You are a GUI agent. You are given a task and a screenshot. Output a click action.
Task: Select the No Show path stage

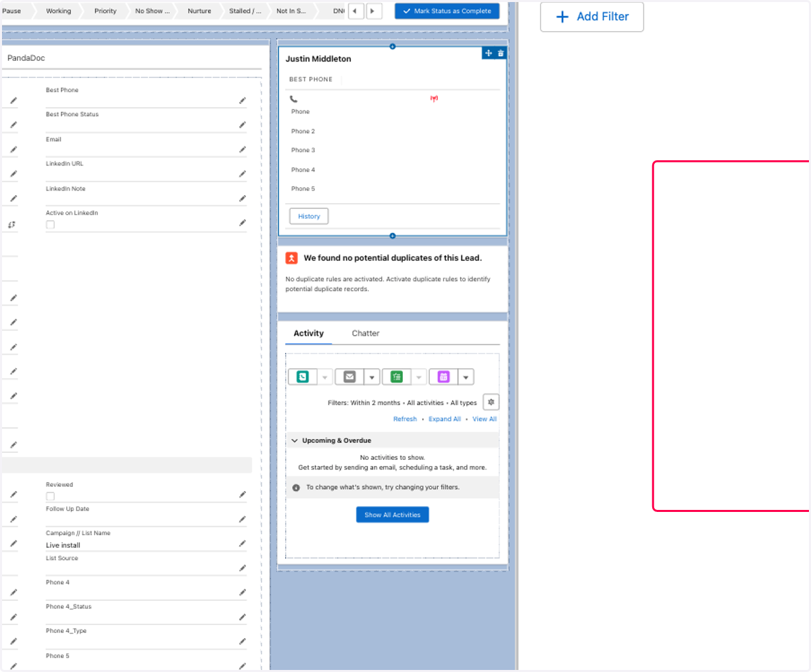coord(153,11)
